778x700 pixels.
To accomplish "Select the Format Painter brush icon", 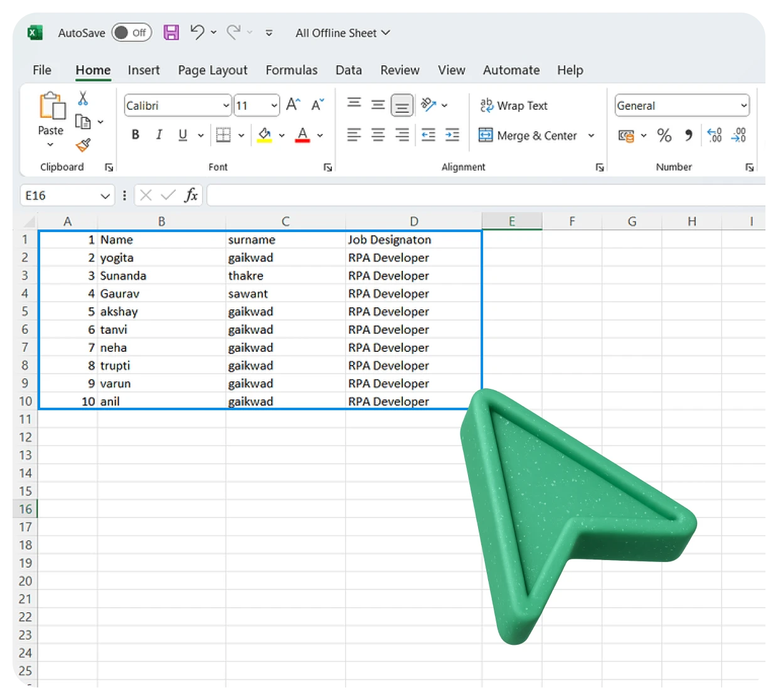I will (83, 146).
